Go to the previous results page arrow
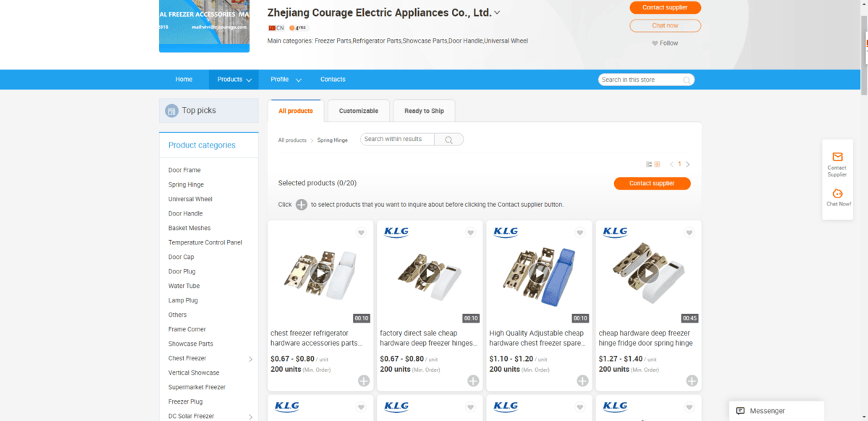 (671, 165)
